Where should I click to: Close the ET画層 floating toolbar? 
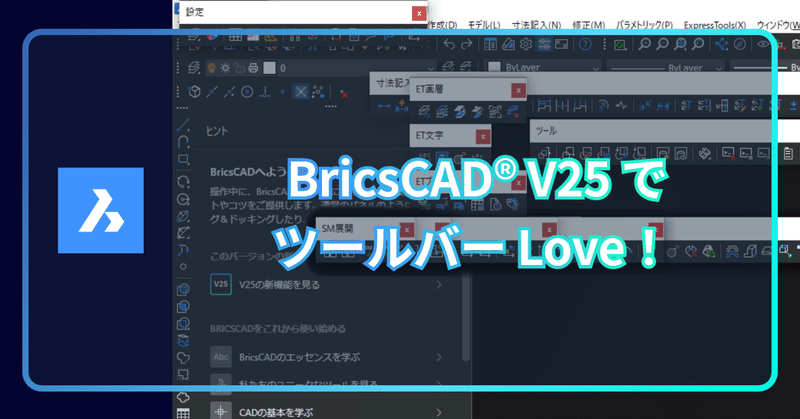[x=518, y=90]
